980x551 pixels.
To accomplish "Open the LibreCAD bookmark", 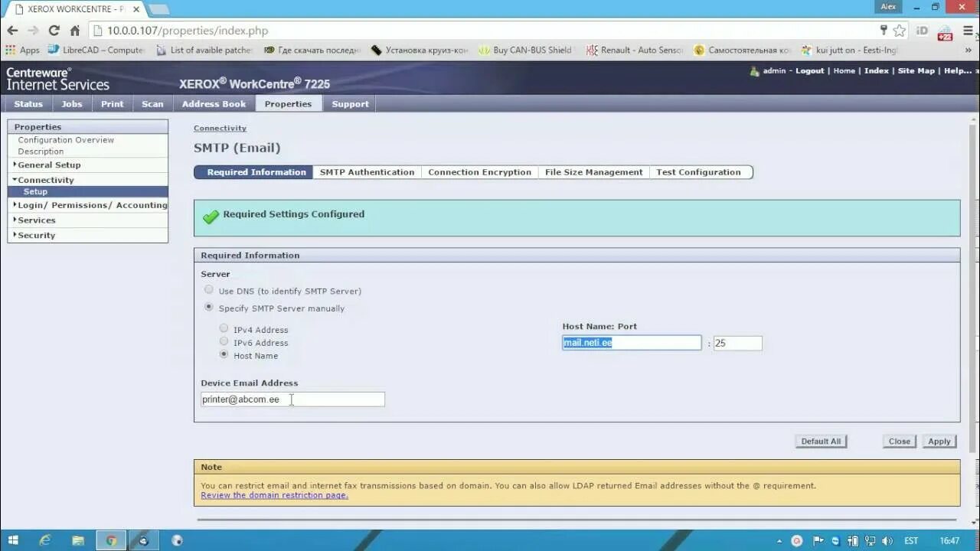I will pyautogui.click(x=96, y=50).
